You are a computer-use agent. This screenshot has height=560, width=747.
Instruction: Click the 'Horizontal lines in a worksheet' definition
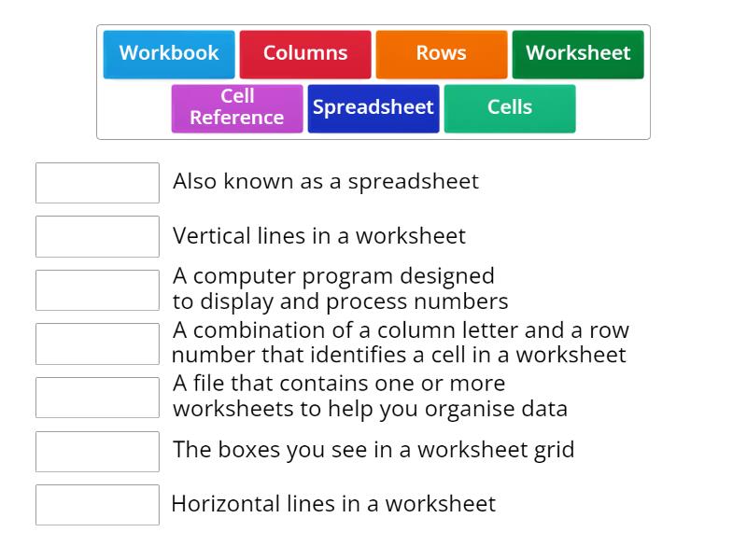(x=333, y=504)
